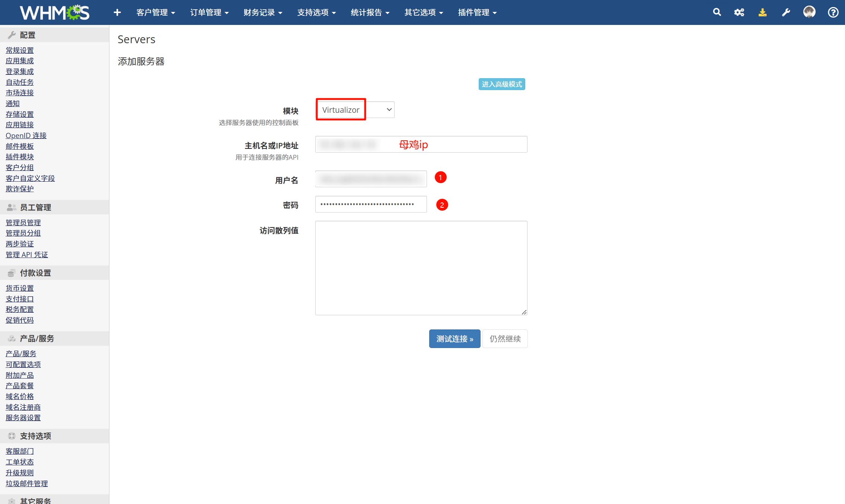Open the wrench configuration icon
Screen dimensions: 845x504
(x=786, y=12)
